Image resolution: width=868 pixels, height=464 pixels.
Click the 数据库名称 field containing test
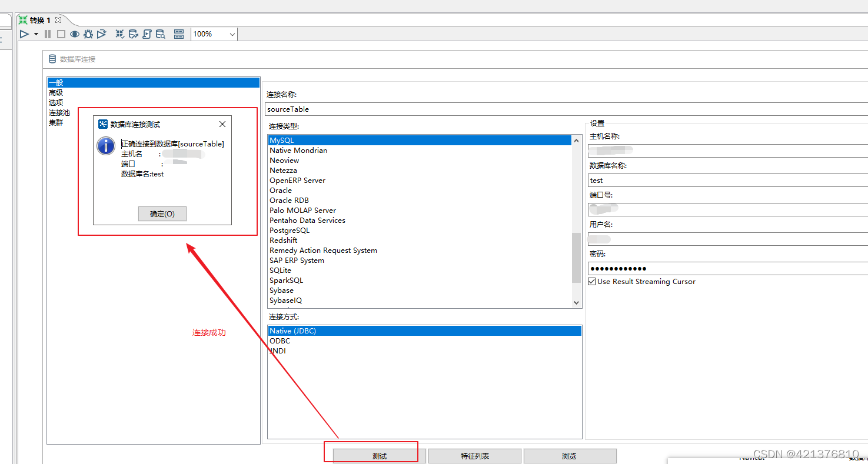pos(728,180)
